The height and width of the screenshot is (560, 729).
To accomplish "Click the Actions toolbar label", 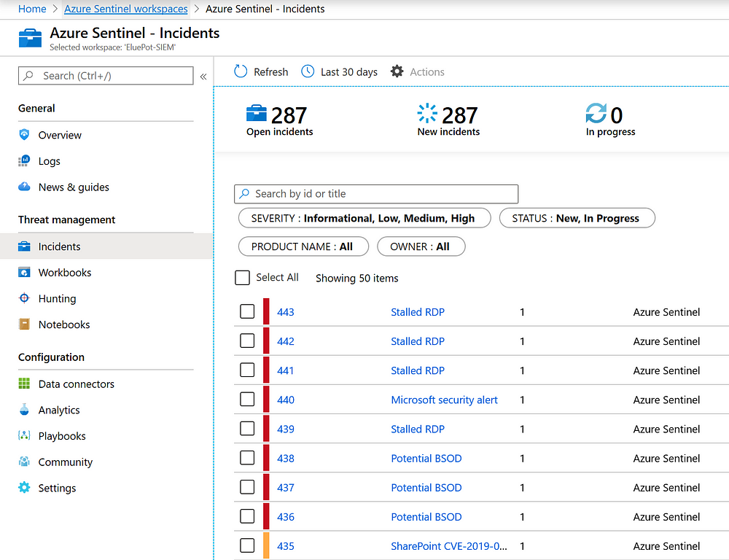I will click(426, 72).
